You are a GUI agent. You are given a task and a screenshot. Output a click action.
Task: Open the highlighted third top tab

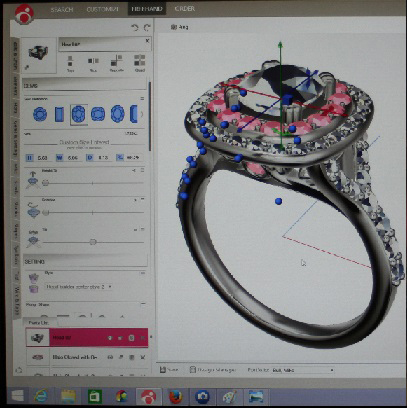coord(147,9)
